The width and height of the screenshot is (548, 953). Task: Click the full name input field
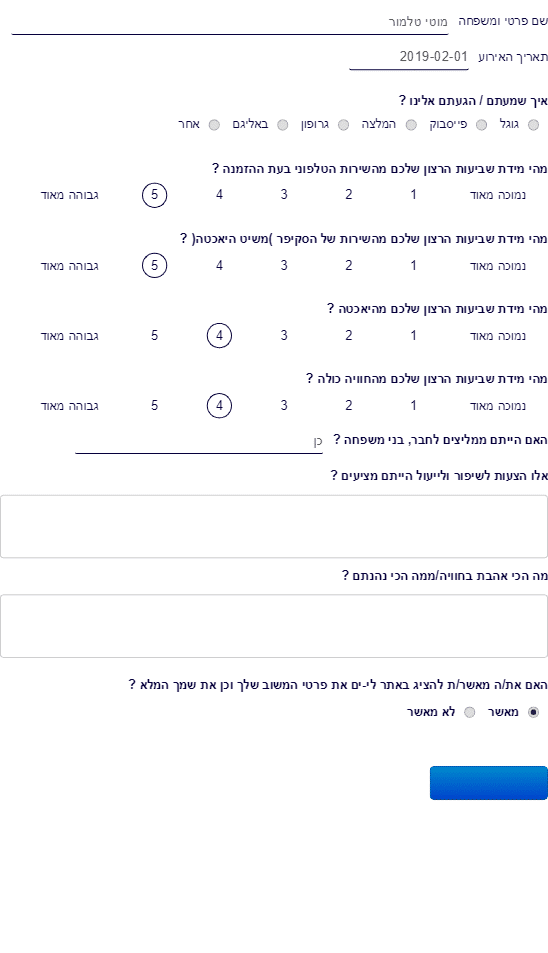(x=230, y=22)
